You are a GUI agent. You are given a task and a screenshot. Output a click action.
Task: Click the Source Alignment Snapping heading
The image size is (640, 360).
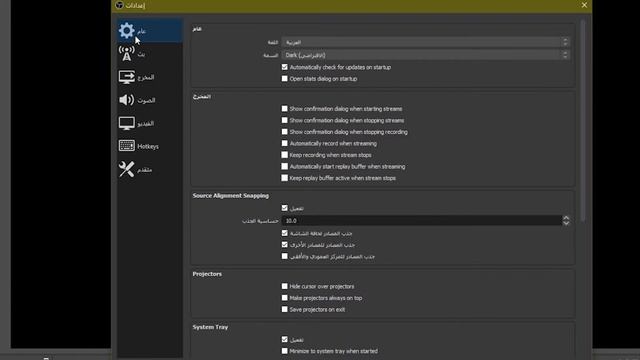click(231, 196)
